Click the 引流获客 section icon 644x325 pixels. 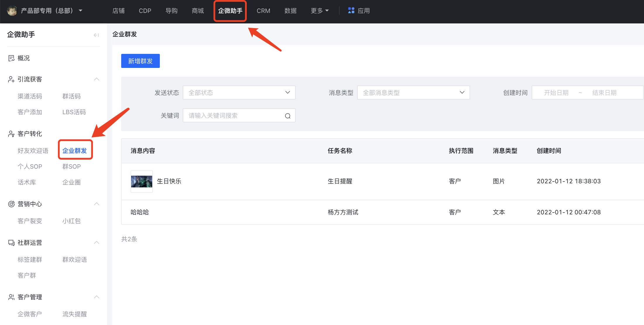11,79
